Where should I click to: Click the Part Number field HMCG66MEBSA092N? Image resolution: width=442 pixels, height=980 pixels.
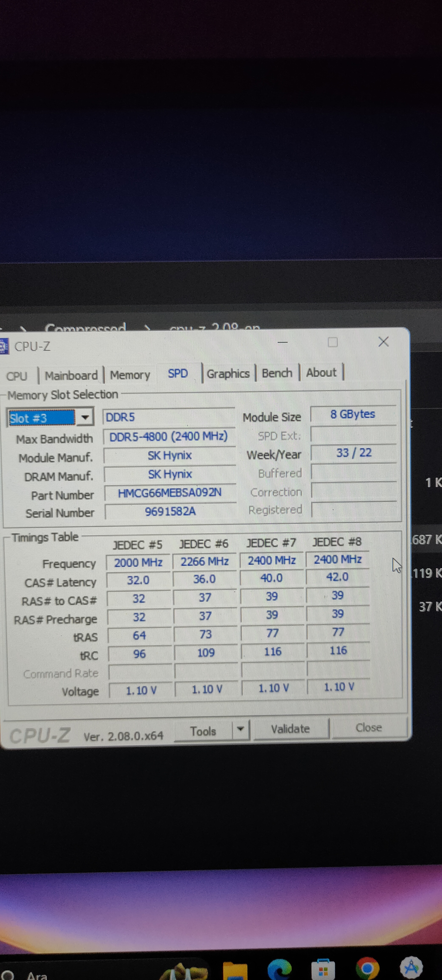[x=170, y=493]
